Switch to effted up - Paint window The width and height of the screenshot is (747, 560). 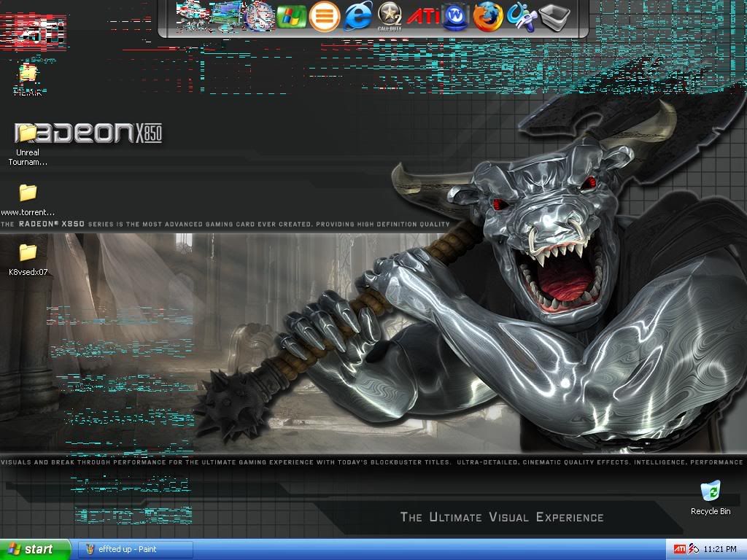click(x=135, y=549)
